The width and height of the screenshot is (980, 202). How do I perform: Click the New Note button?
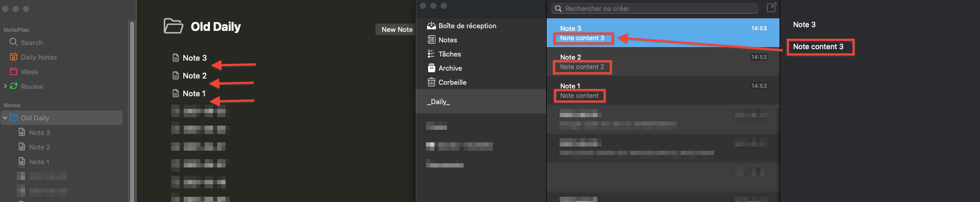397,29
